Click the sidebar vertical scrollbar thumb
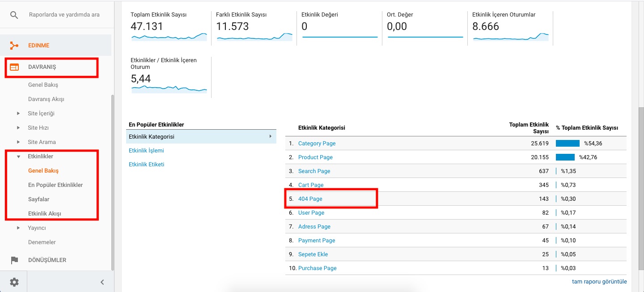The height and width of the screenshot is (292, 644). coord(113,182)
